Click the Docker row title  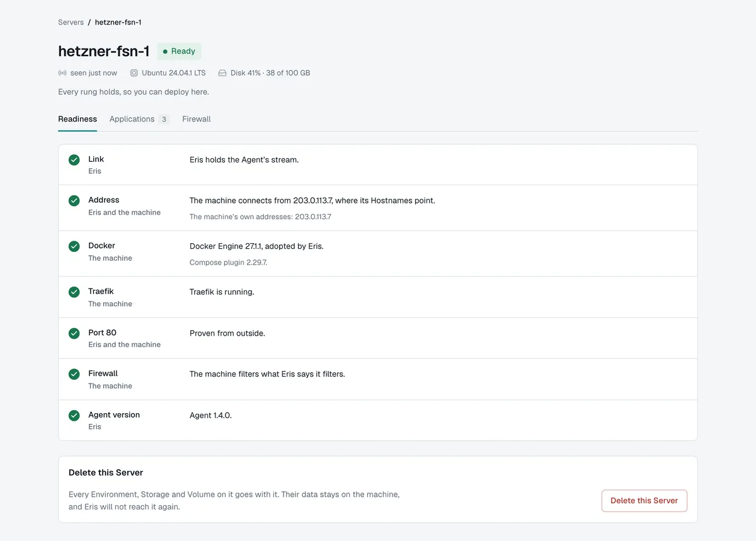point(101,246)
